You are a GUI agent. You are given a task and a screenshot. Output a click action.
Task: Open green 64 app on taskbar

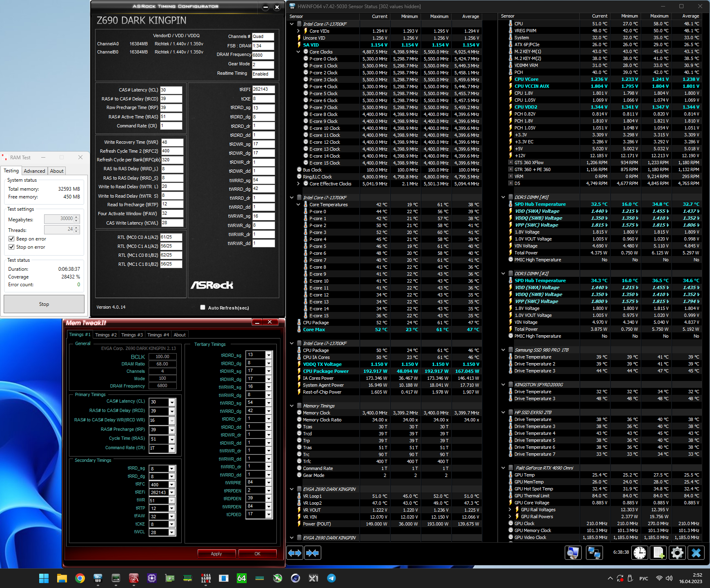coord(242,578)
